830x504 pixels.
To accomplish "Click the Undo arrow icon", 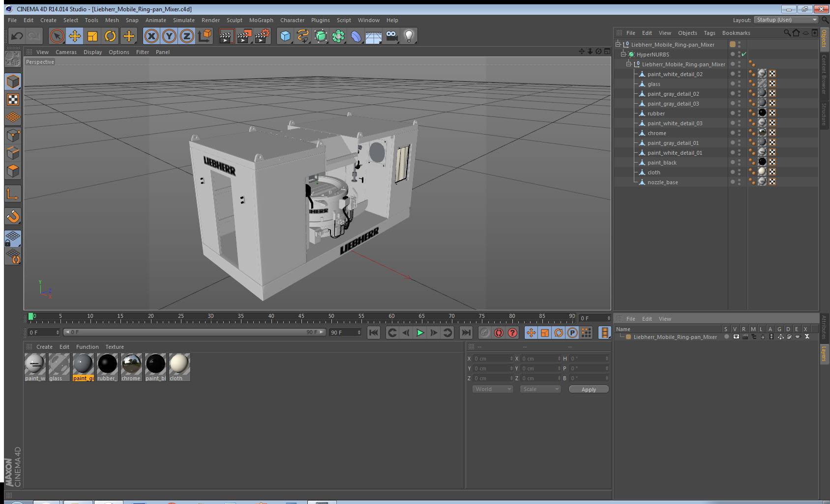I will [x=17, y=36].
